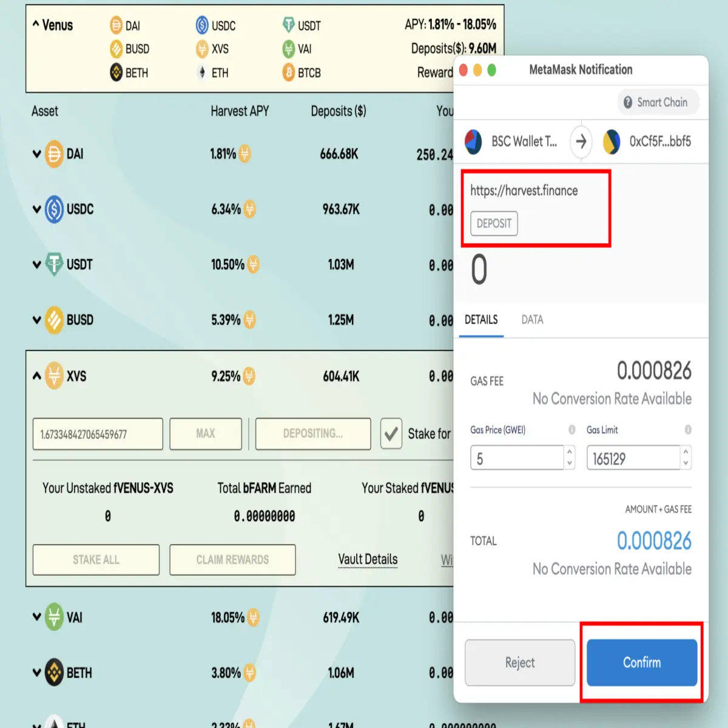Click farm icon beside 18.05% APY
The width and height of the screenshot is (728, 728).
253,618
